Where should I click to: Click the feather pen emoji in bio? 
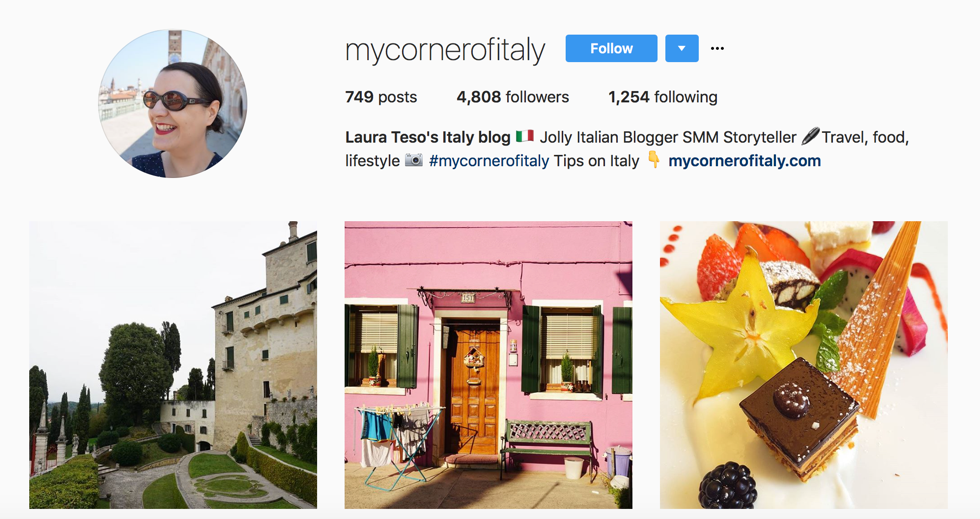click(811, 136)
